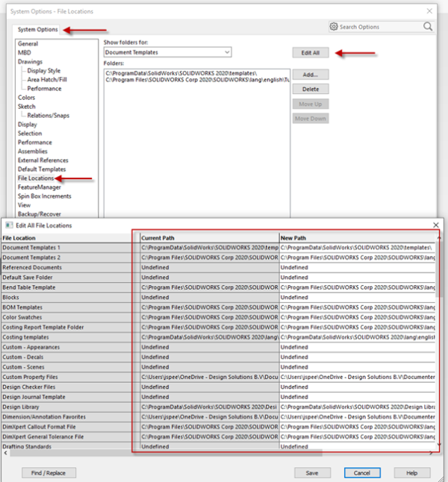
Task: Click the New Path column header
Action: (358, 238)
